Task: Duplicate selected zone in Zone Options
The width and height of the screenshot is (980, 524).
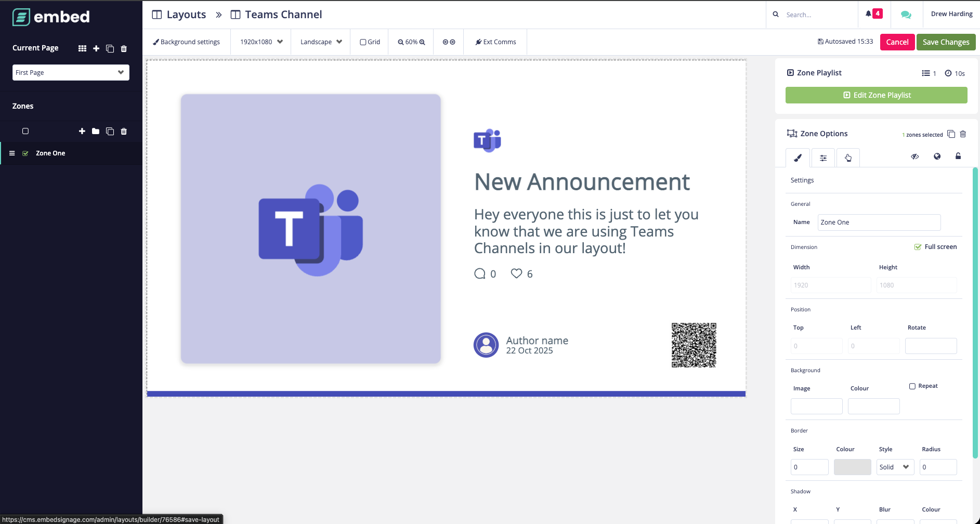Action: (951, 134)
